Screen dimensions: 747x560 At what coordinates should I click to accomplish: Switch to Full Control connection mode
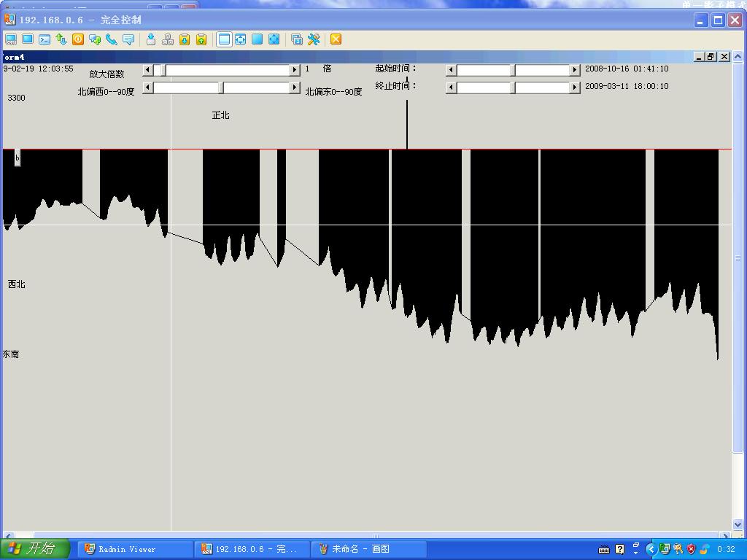pos(10,39)
